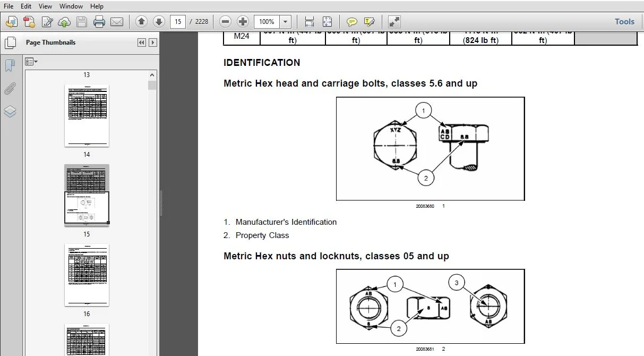Click the 'Manufacturer's Identification' list item

point(286,222)
